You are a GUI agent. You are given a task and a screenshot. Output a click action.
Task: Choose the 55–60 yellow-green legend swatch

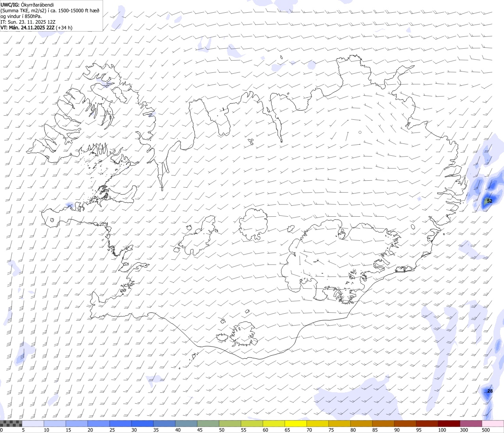pyautogui.click(x=252, y=423)
